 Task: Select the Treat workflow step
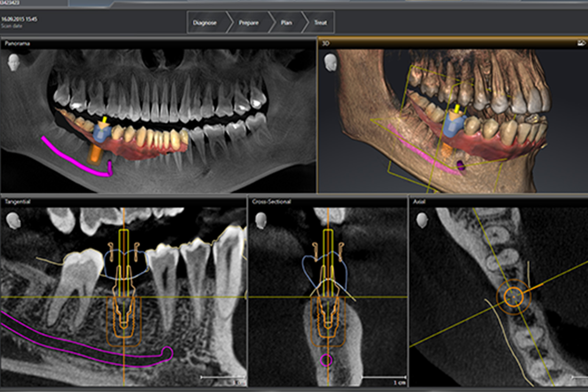320,23
